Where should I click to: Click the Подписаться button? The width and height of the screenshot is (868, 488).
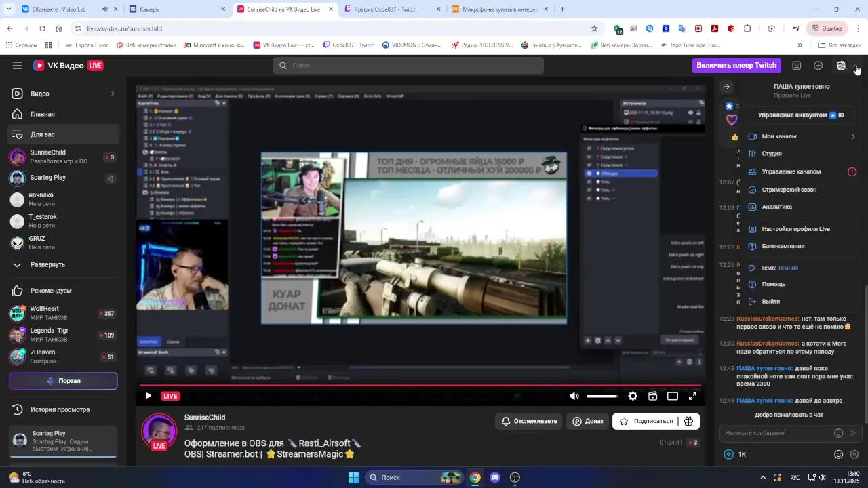tap(646, 422)
